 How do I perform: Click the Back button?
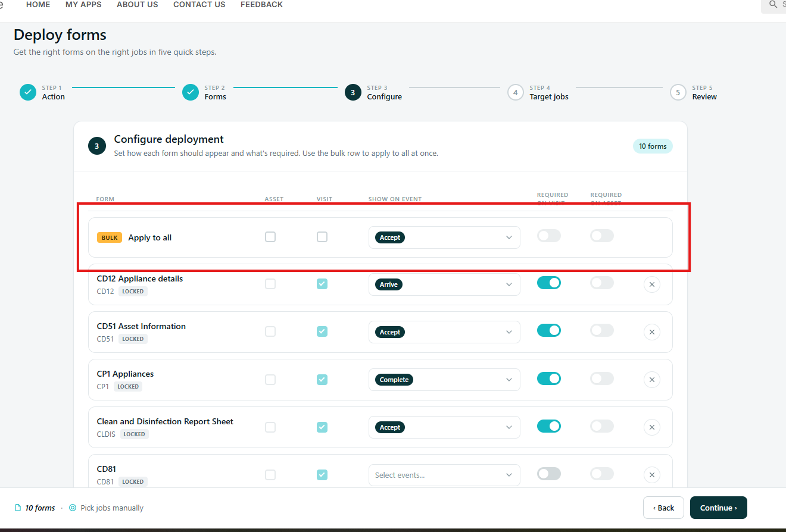tap(663, 508)
